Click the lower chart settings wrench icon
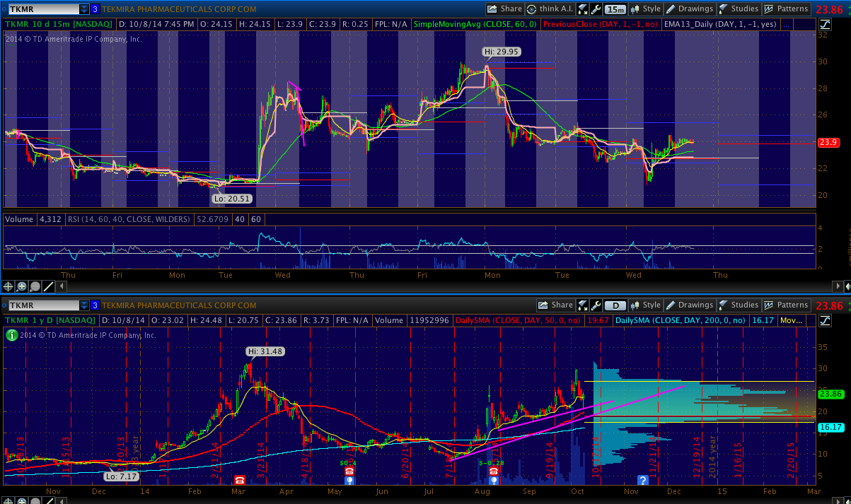 point(596,305)
